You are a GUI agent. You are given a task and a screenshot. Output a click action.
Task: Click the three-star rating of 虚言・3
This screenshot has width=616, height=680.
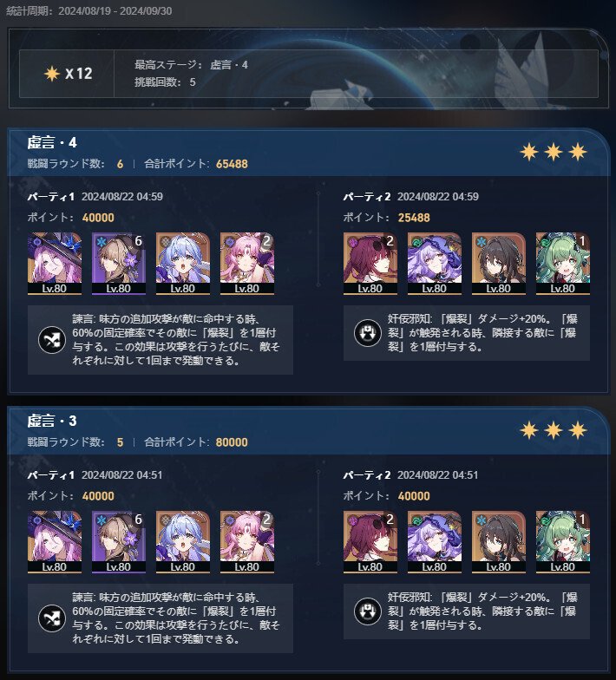(x=554, y=430)
